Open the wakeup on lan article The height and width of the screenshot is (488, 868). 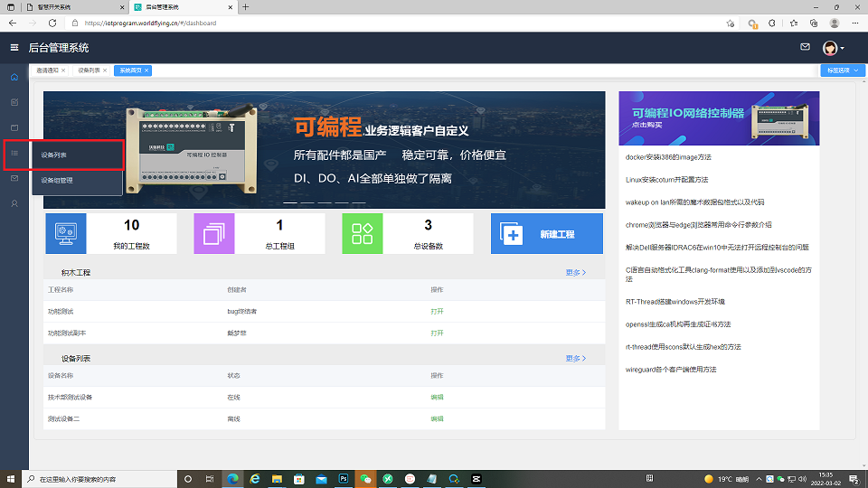tap(694, 202)
